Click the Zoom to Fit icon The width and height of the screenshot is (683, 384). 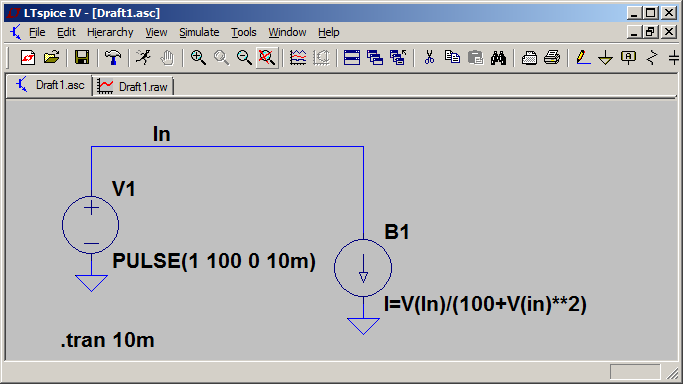267,57
